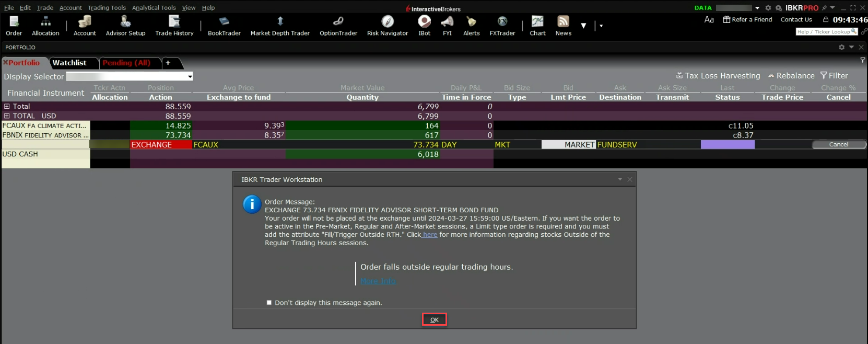This screenshot has width=868, height=344.
Task: Open the Allocation tool
Action: click(45, 26)
